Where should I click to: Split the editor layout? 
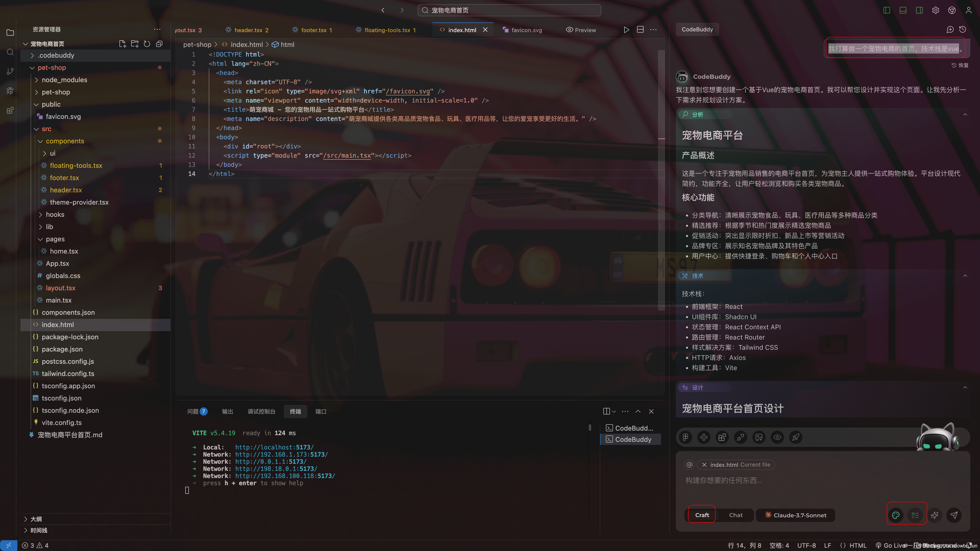[x=640, y=30]
